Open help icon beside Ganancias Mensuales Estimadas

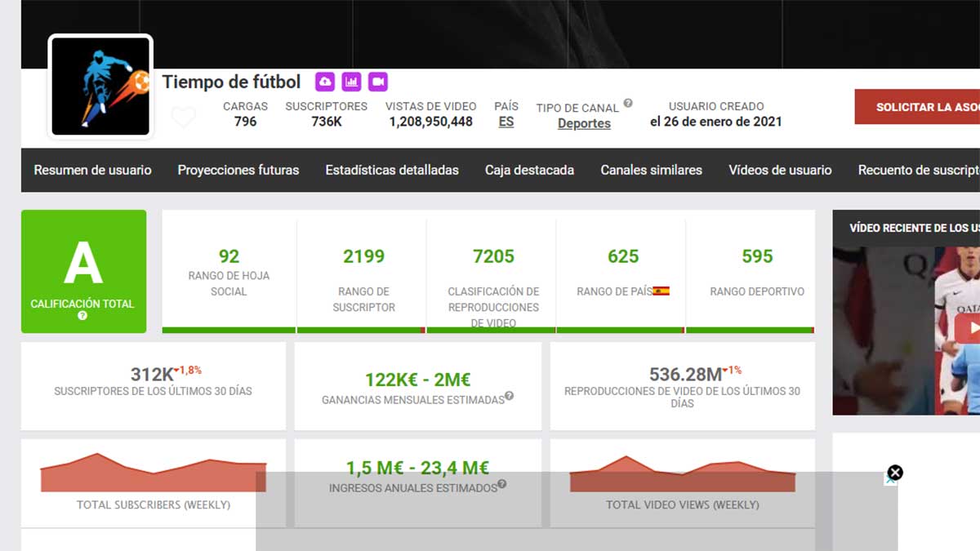click(509, 396)
